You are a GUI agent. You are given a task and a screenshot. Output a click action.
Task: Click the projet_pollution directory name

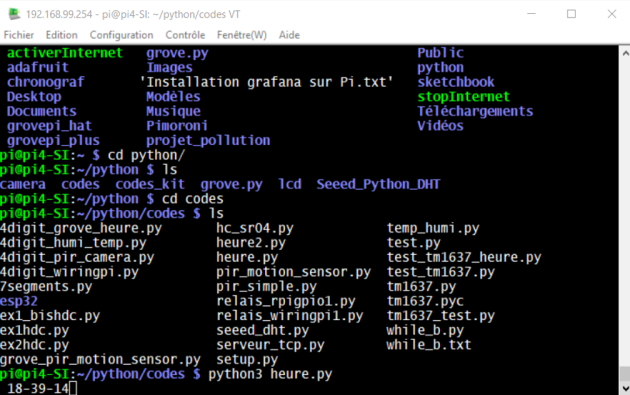pyautogui.click(x=208, y=140)
